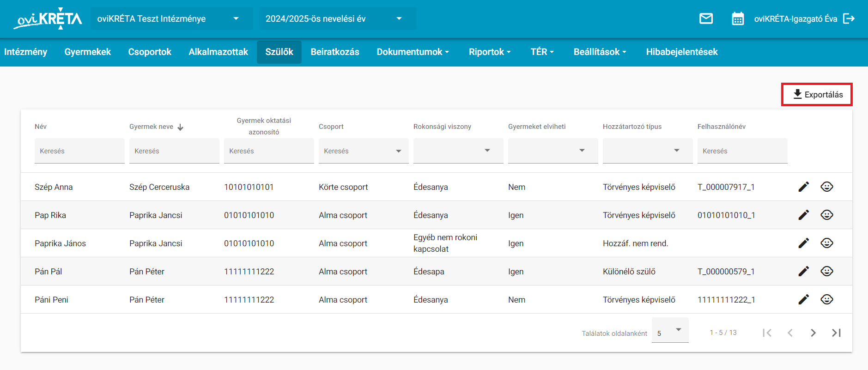This screenshot has height=370, width=868.
Task: Focus the Gyermek neve search field
Action: [x=174, y=151]
